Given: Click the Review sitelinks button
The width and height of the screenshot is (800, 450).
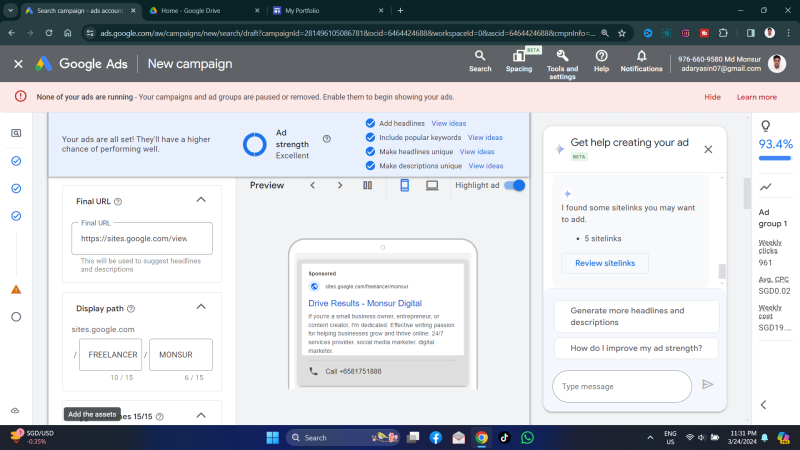Looking at the screenshot, I should pos(605,263).
